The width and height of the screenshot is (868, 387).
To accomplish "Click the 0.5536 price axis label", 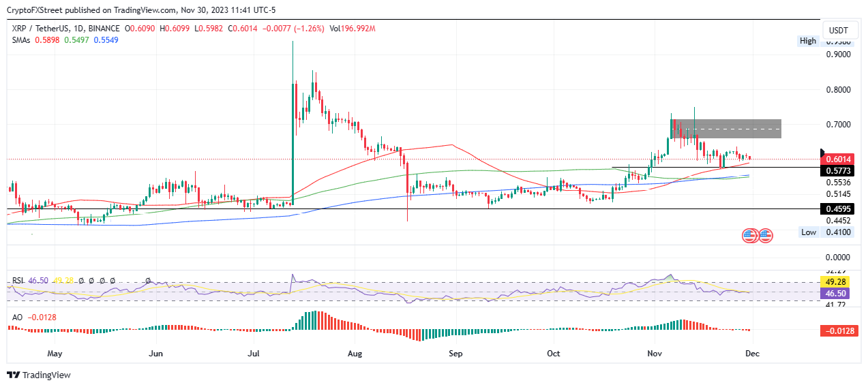I will tap(839, 183).
